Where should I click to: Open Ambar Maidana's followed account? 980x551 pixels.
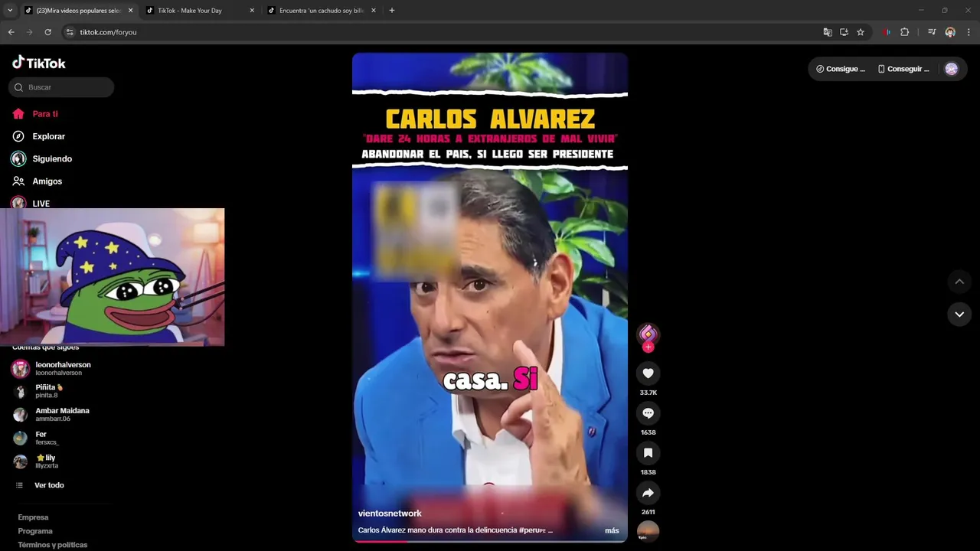(51, 414)
